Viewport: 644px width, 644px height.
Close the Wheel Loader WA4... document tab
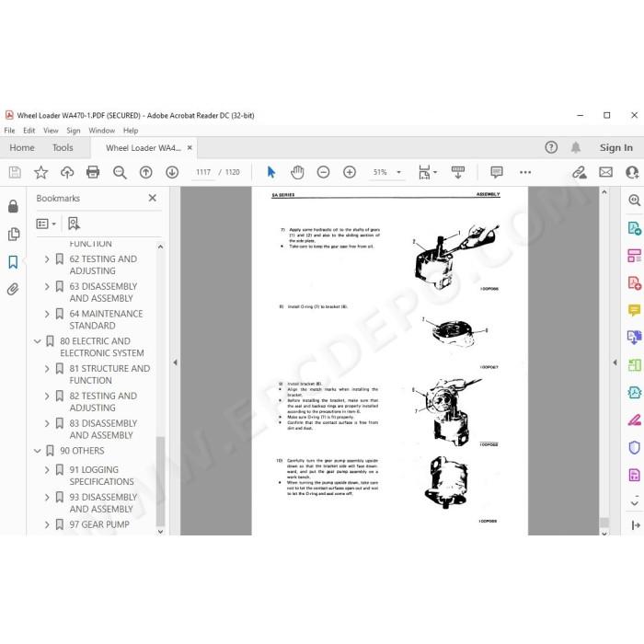pyautogui.click(x=190, y=148)
